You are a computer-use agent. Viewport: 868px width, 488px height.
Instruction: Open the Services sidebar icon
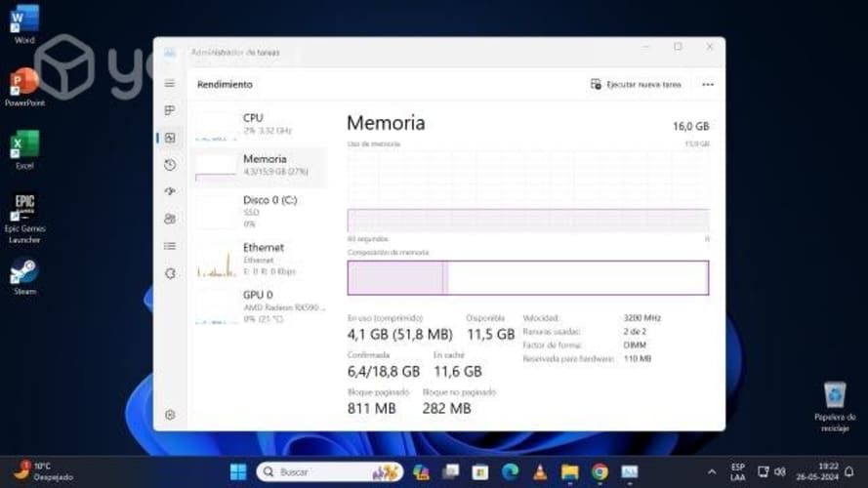(170, 273)
